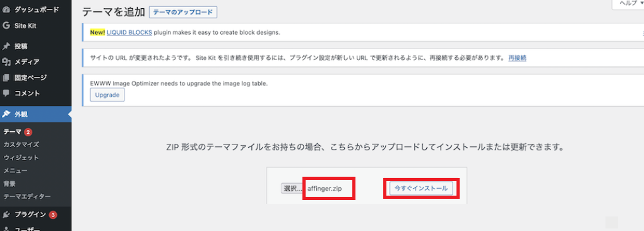
Task: Click the テーマを追加 page heading
Action: [114, 13]
